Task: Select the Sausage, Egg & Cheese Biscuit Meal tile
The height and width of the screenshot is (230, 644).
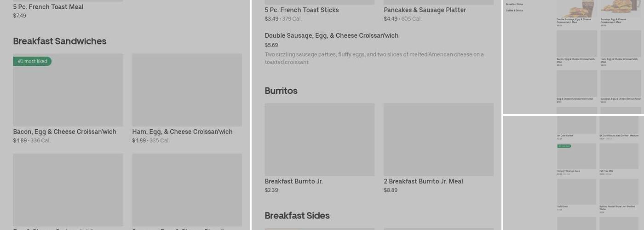Action: 620,83
